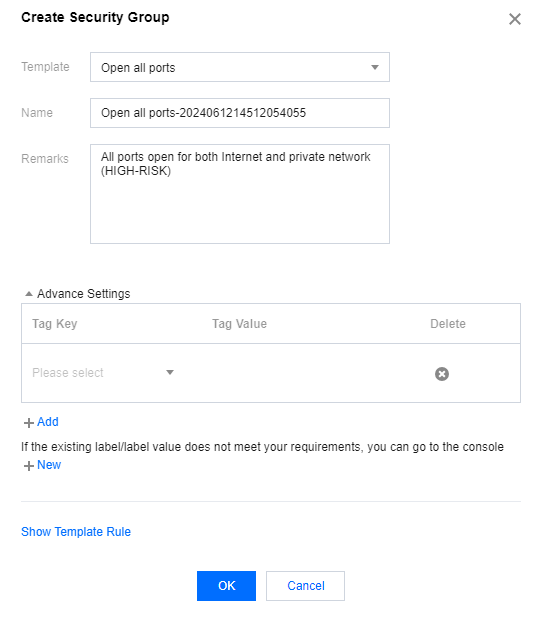Add a new tag row with Add
Image resolution: width=542 pixels, height=621 pixels.
point(48,422)
